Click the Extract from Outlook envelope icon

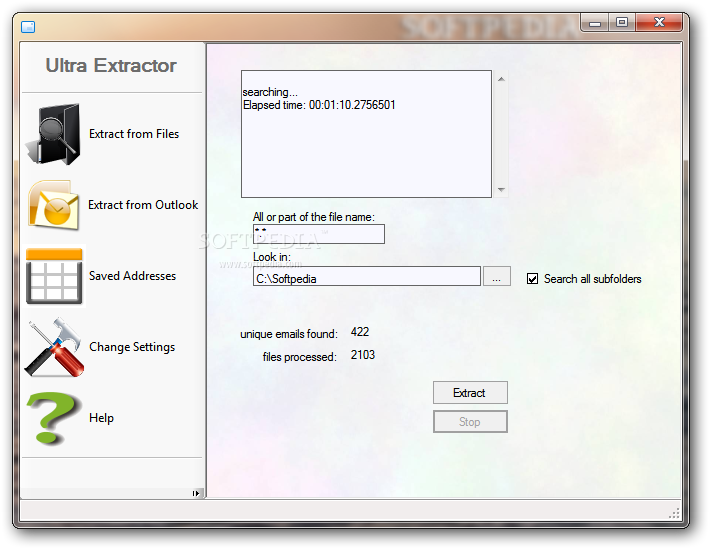coord(53,205)
